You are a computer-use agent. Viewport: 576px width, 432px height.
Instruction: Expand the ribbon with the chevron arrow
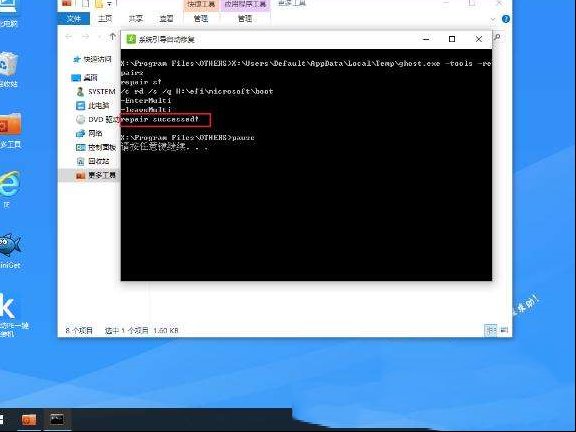coord(493,19)
